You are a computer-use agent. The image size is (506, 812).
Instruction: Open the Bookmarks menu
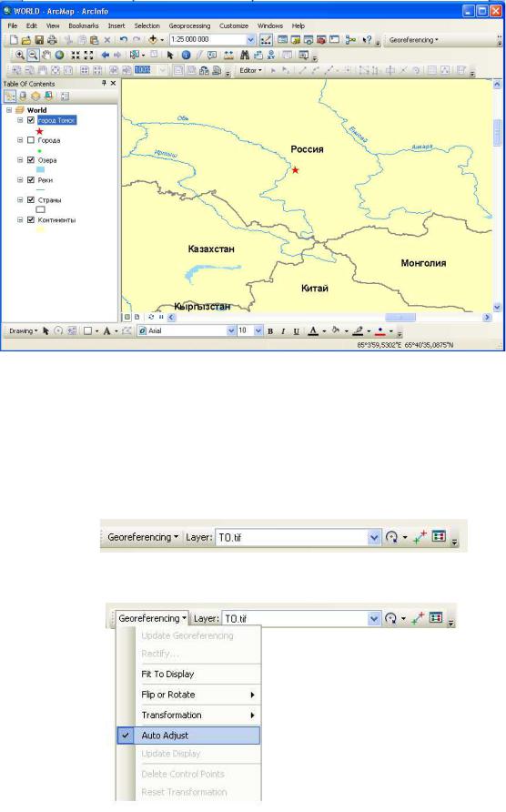point(84,25)
